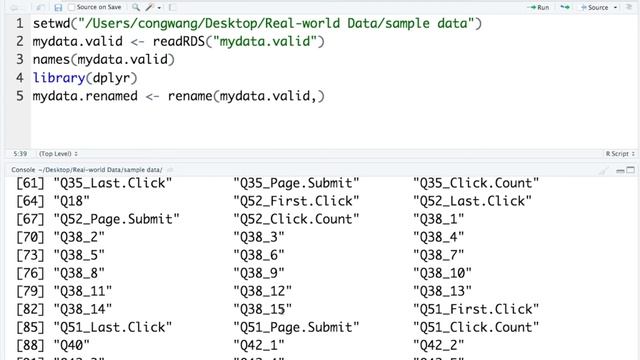
Task: Click "Q52_Page.Submit" in console output
Action: click(116, 219)
